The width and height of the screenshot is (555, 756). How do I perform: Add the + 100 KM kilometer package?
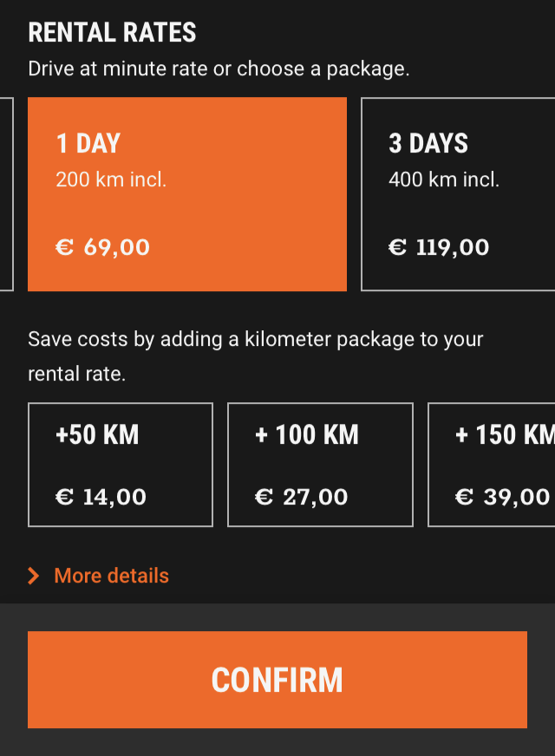[x=320, y=465]
